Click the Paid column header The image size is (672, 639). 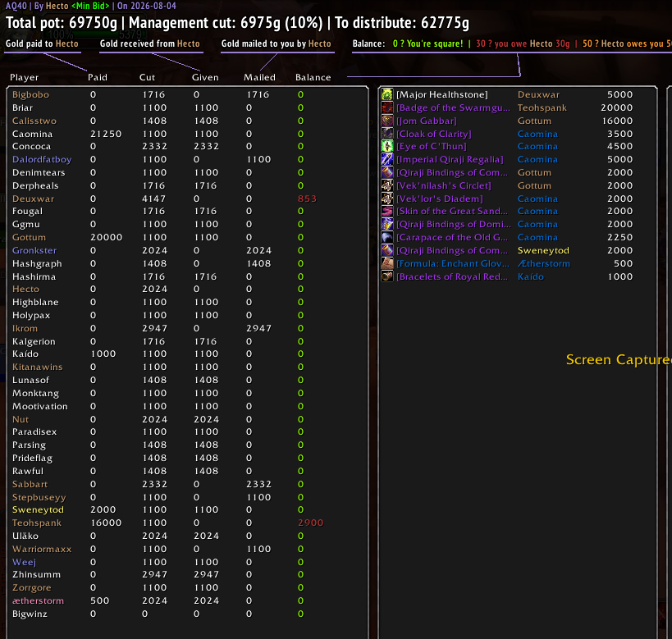(98, 77)
